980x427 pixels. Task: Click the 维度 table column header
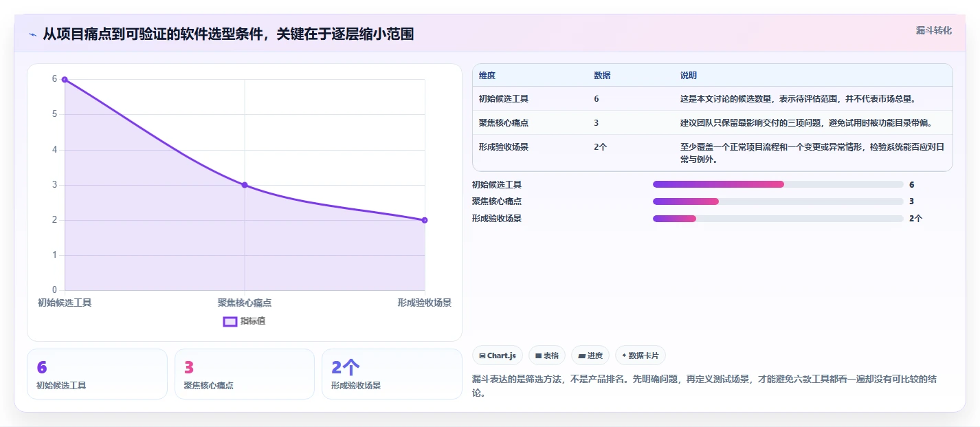click(487, 76)
